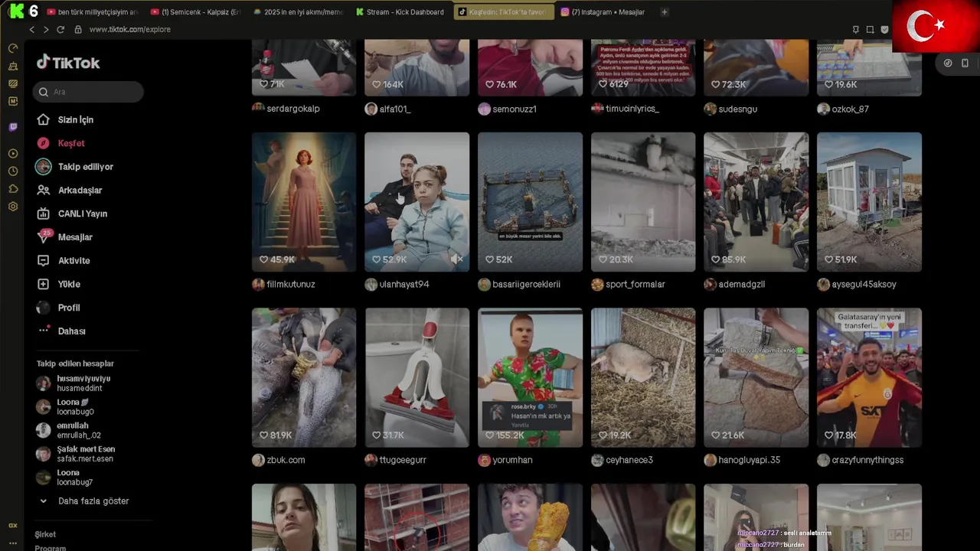Open aysegul45aksoy cabin video thumbnail
The image size is (980, 551).
pyautogui.click(x=869, y=202)
